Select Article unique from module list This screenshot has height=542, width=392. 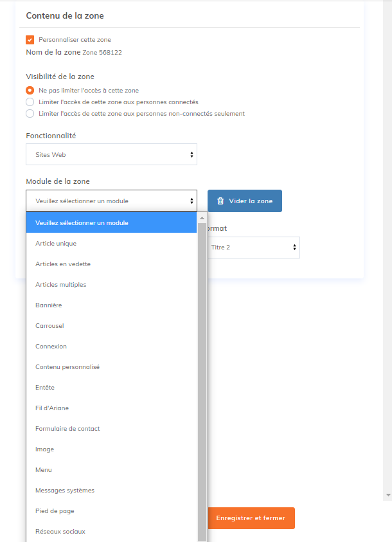coord(56,244)
